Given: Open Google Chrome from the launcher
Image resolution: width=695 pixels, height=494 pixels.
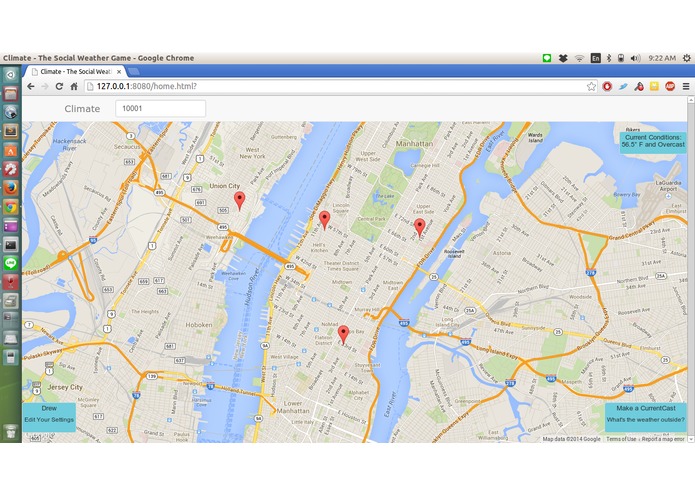Looking at the screenshot, I should 11,207.
